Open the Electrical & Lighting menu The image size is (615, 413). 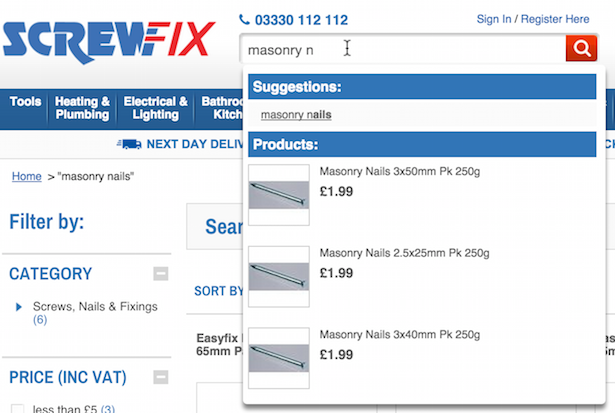[155, 108]
